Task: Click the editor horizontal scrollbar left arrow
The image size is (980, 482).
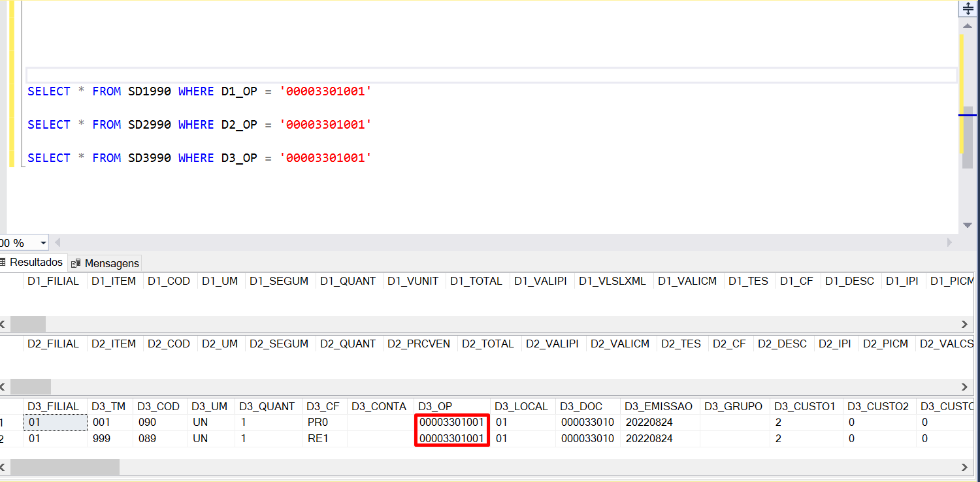Action: (x=57, y=242)
